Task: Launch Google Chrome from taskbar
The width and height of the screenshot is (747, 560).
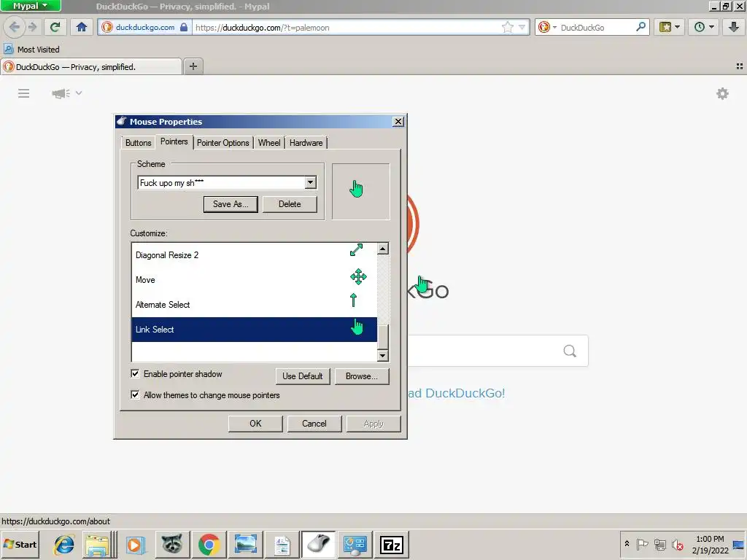Action: click(x=209, y=544)
